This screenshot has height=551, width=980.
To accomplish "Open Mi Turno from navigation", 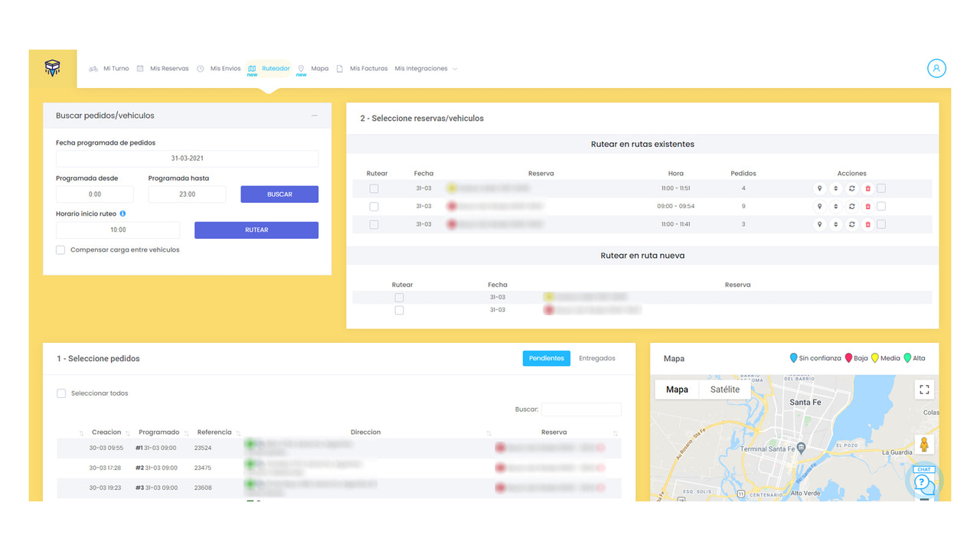I will pyautogui.click(x=109, y=69).
